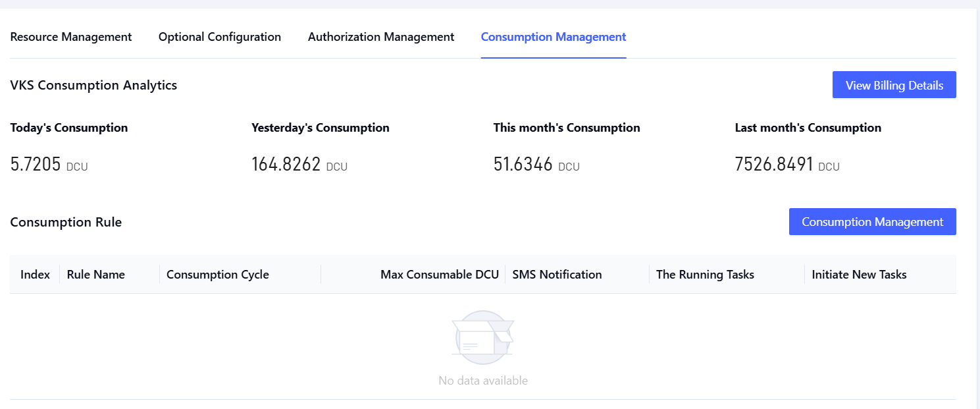Click this month's consumption value 51.6346
Viewport: 980px width, 409px height.
[523, 165]
